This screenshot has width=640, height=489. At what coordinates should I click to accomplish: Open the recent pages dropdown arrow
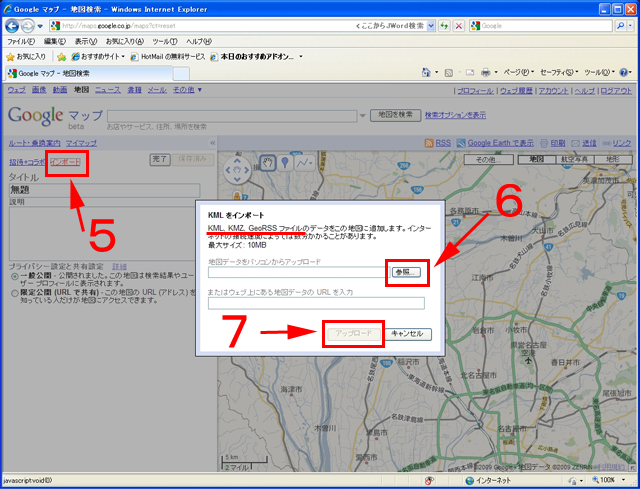click(x=40, y=26)
